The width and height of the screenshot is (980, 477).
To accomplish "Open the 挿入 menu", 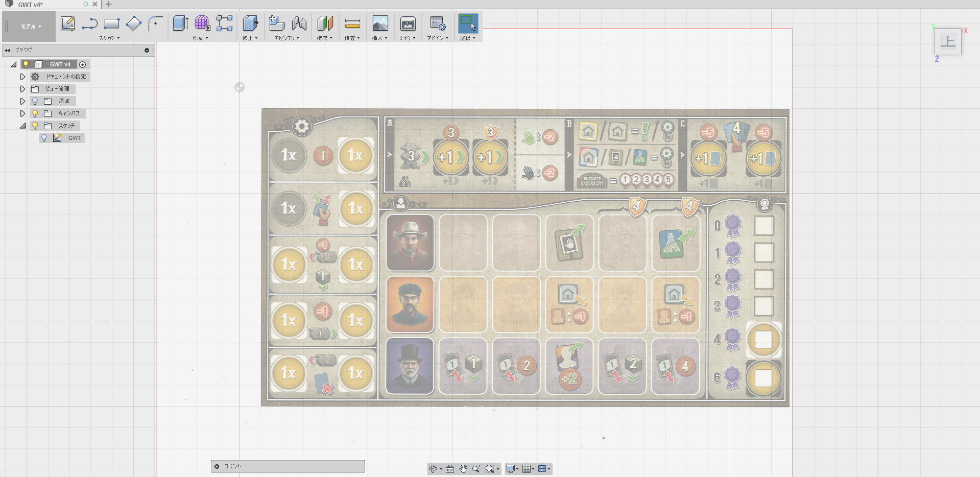I will click(x=380, y=38).
